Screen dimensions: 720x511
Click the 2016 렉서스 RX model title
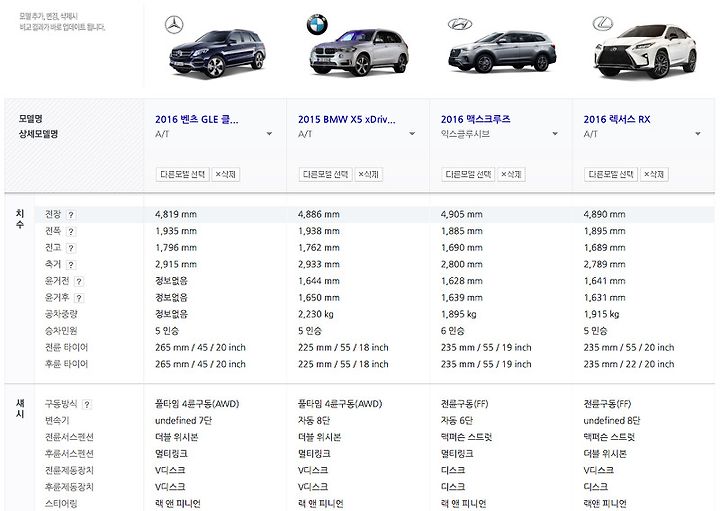(617, 119)
